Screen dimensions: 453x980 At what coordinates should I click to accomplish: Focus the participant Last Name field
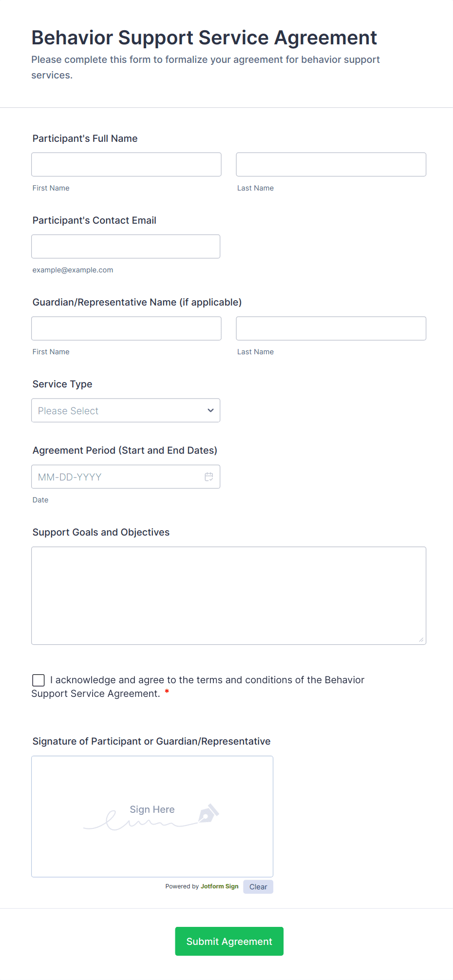click(x=331, y=164)
